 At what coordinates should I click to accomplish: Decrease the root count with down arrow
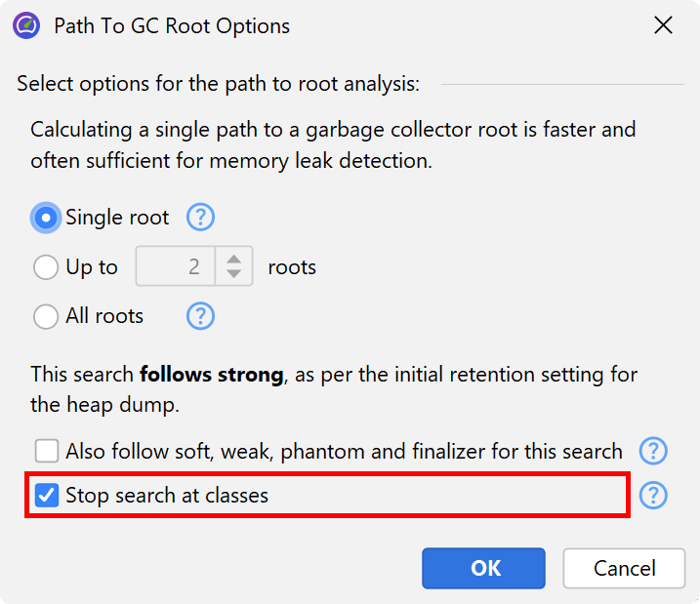click(233, 275)
